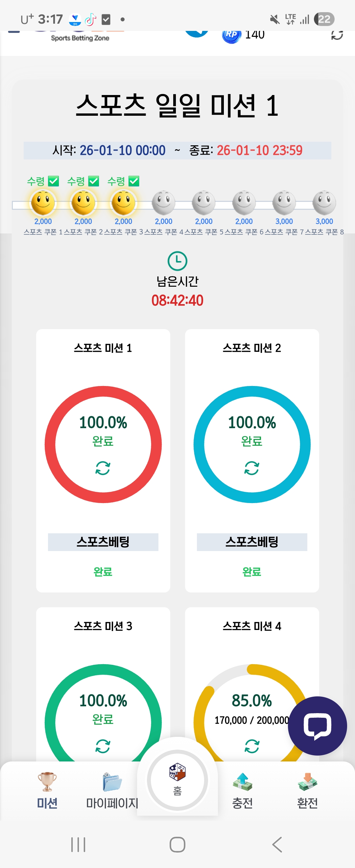This screenshot has width=355, height=868.
Task: Tap the 수령 checkbox for coupon 3
Action: pos(134,181)
